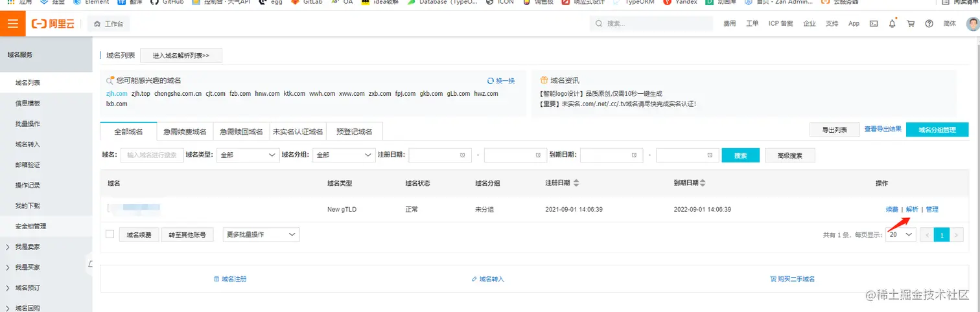Open the 域名分组 dropdown

[344, 155]
